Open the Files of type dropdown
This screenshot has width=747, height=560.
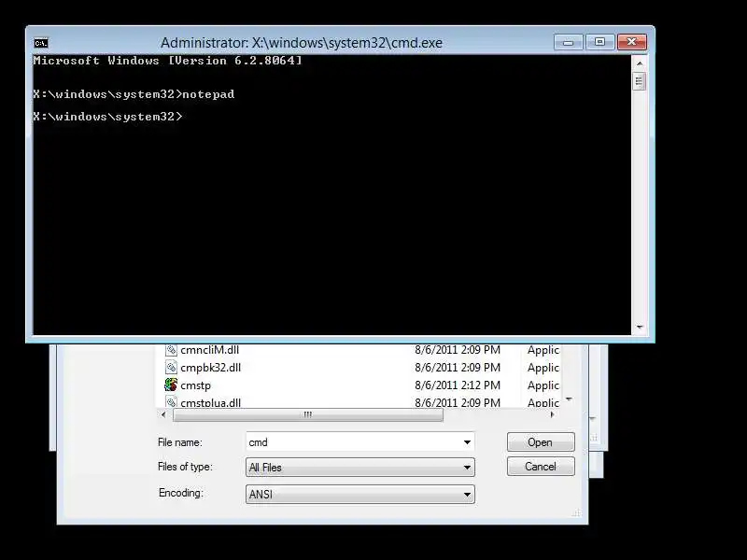tap(360, 468)
